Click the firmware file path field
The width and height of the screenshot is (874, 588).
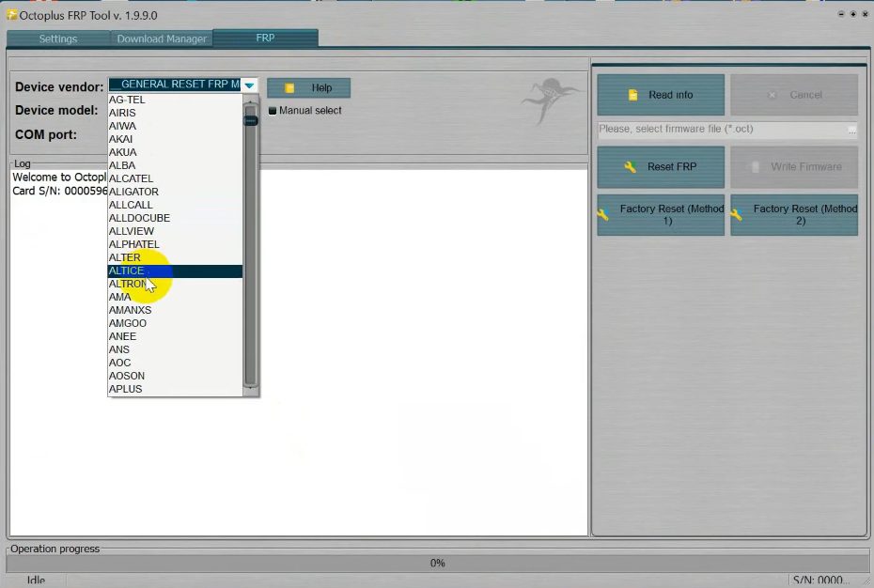click(x=720, y=130)
